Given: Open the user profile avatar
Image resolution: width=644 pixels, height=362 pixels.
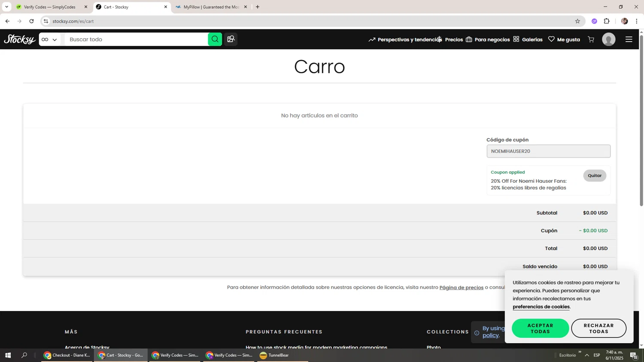Looking at the screenshot, I should tap(609, 39).
